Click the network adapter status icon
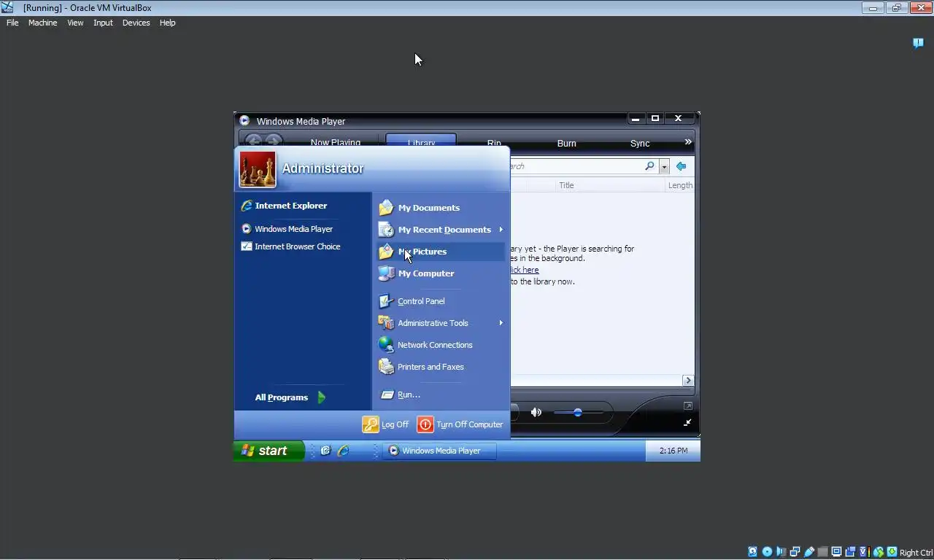Screen dimensions: 934x560 795,552
